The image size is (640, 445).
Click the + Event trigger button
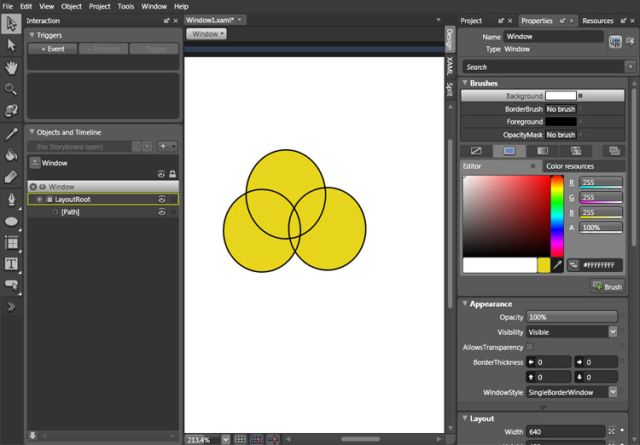click(x=52, y=49)
